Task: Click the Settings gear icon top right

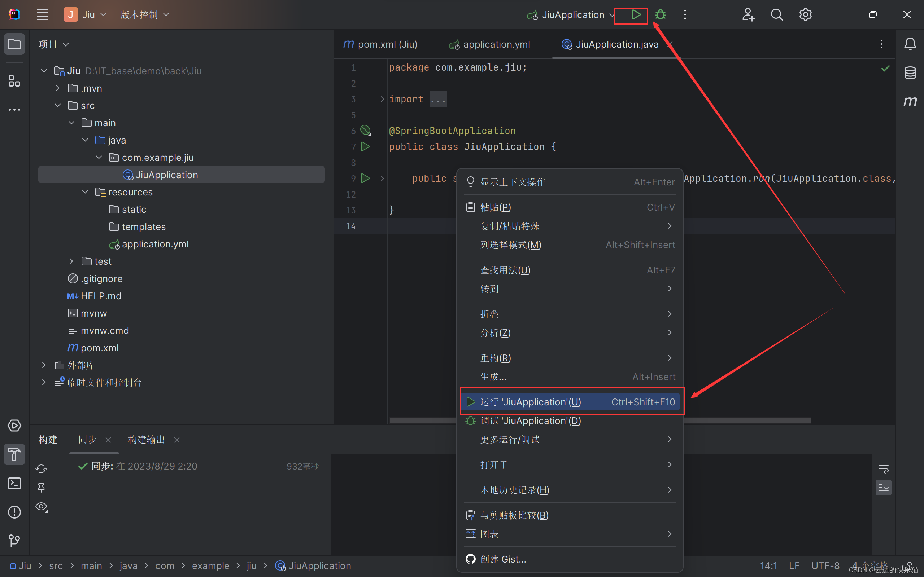Action: pyautogui.click(x=806, y=15)
